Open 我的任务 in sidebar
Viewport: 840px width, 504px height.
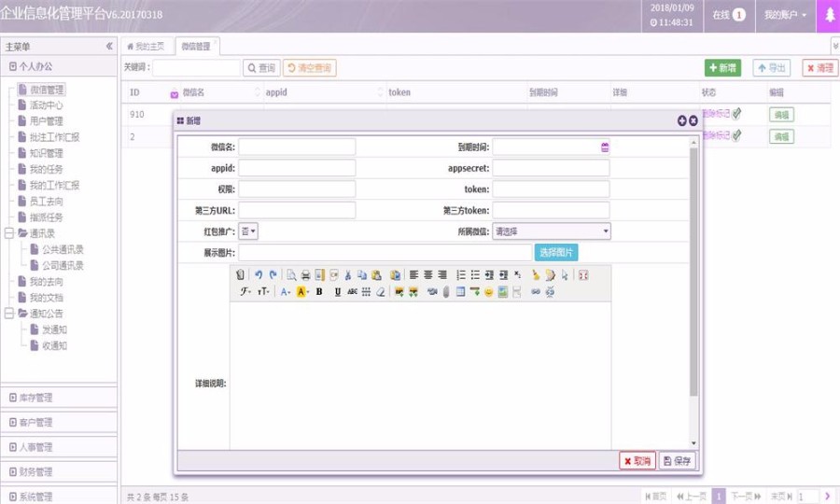(x=46, y=170)
